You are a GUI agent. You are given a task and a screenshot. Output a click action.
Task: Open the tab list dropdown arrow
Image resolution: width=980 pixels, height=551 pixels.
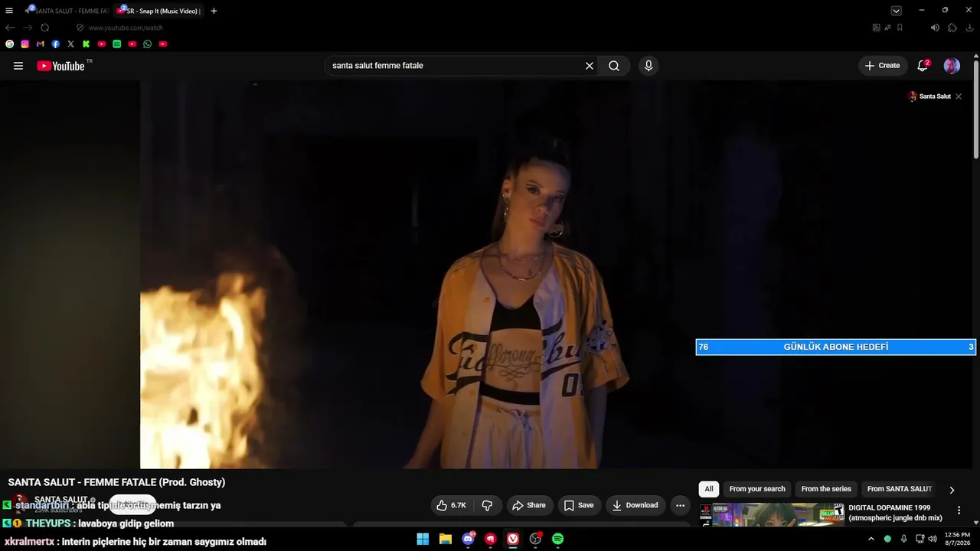[x=896, y=11]
